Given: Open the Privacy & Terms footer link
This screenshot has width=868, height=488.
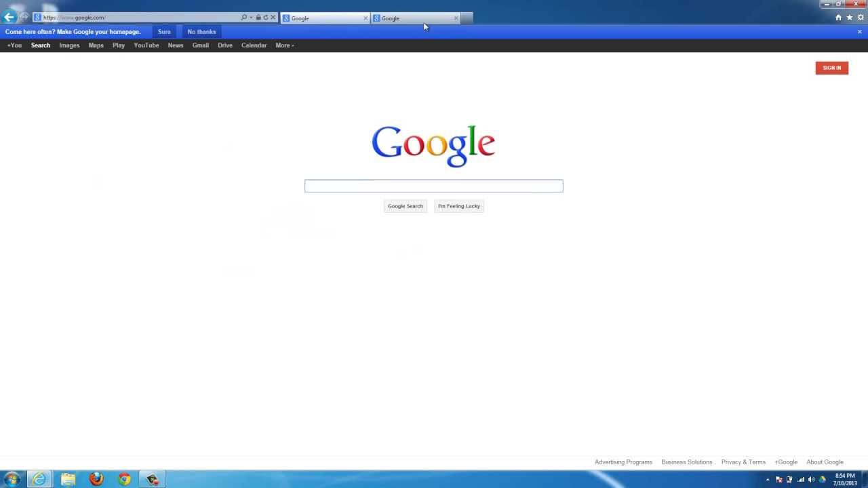Looking at the screenshot, I should coord(743,462).
